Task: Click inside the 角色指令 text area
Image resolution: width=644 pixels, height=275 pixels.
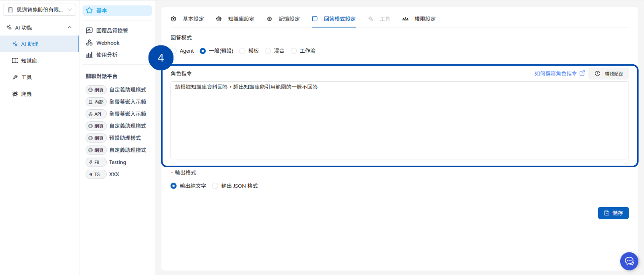Action: (399, 120)
